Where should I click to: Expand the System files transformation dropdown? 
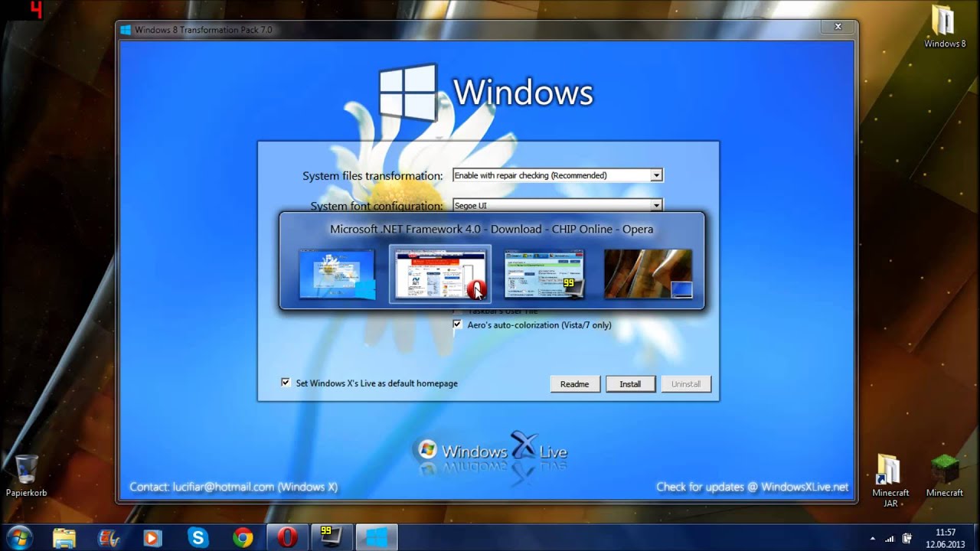point(656,175)
